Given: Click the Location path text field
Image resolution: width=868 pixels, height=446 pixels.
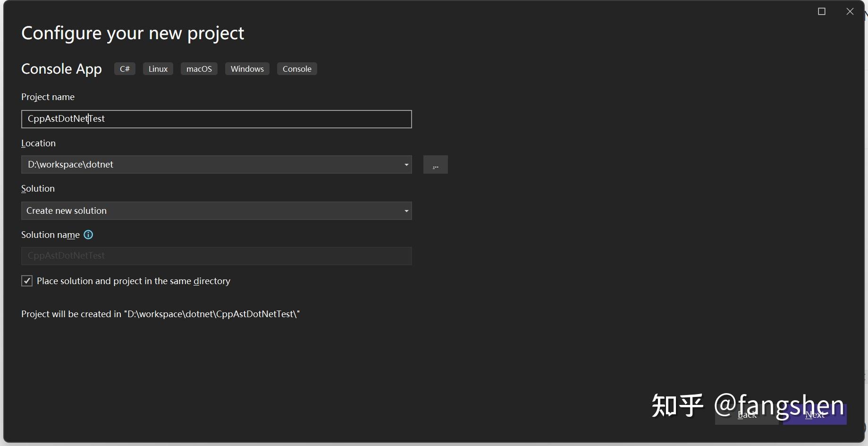Looking at the screenshot, I should [x=208, y=165].
